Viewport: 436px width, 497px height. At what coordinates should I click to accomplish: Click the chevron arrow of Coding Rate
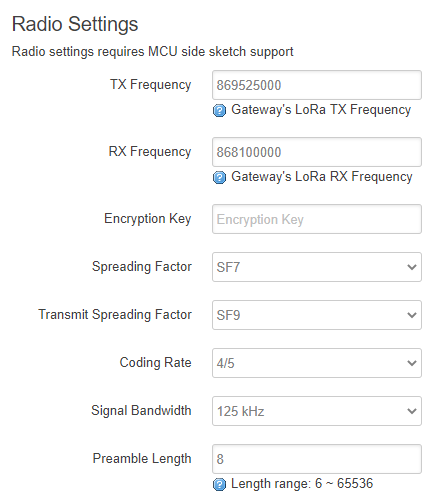tap(412, 363)
